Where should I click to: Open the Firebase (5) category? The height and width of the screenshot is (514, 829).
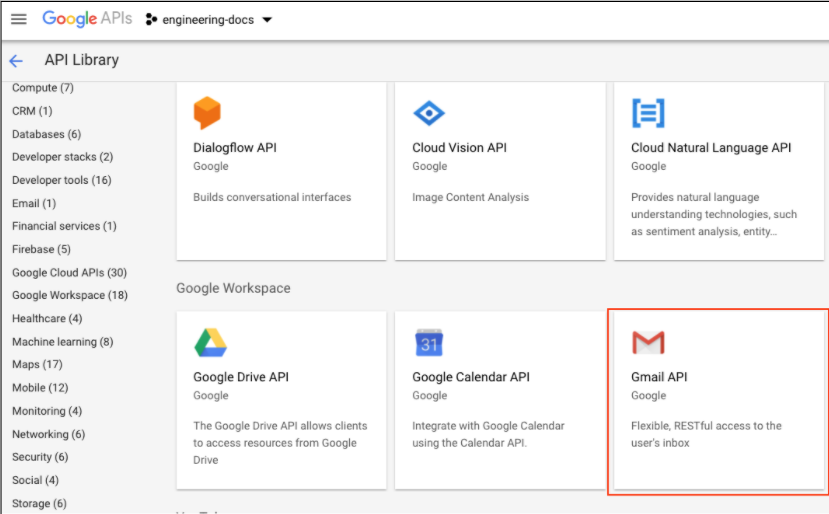click(x=41, y=250)
